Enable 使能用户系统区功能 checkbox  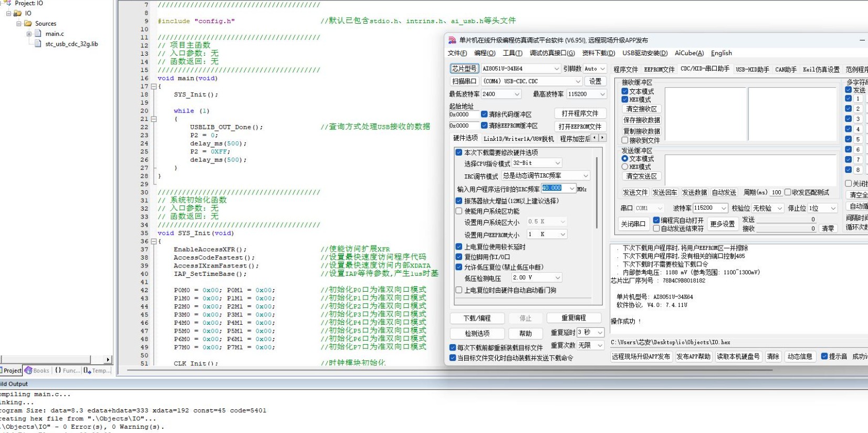coord(459,211)
